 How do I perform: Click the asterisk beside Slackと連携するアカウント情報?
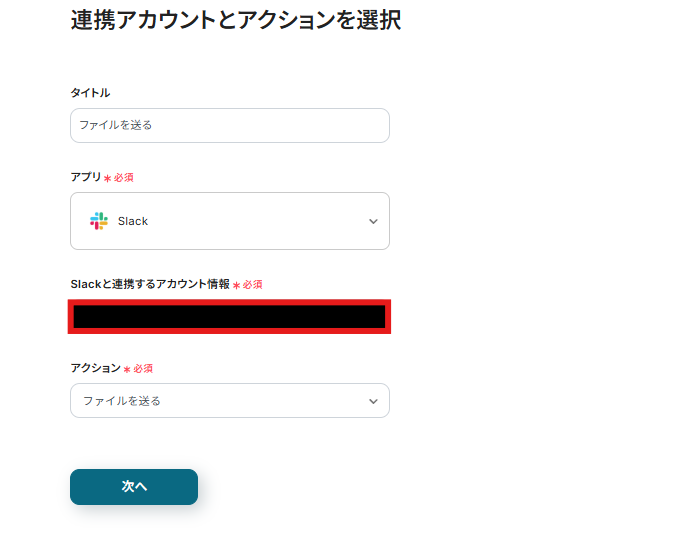point(237,285)
